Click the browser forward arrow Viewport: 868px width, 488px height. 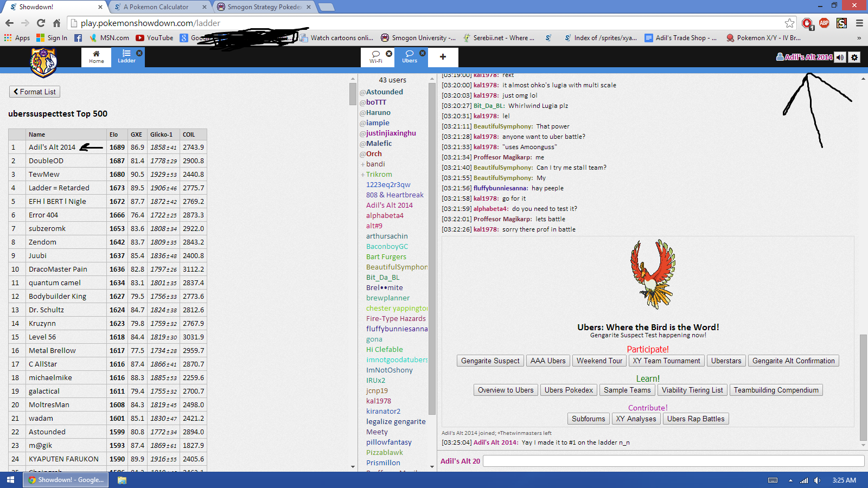[x=25, y=23]
